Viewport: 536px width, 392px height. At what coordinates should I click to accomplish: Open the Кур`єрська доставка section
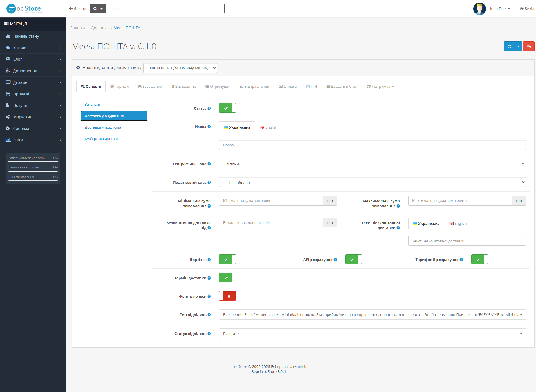point(114,139)
